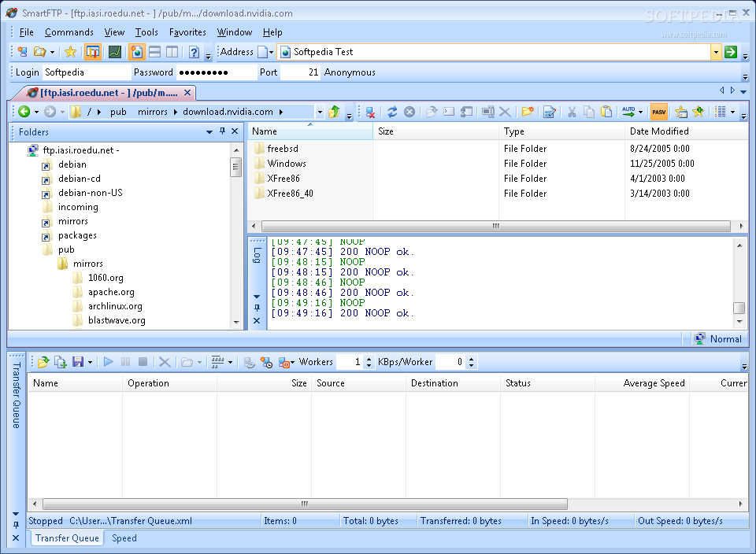Click the edit file icon

(549, 112)
